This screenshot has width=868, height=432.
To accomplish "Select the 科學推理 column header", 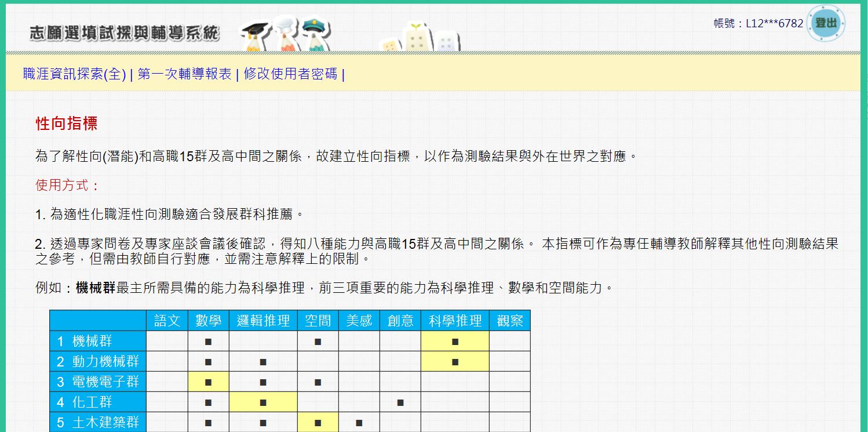I will 455,320.
